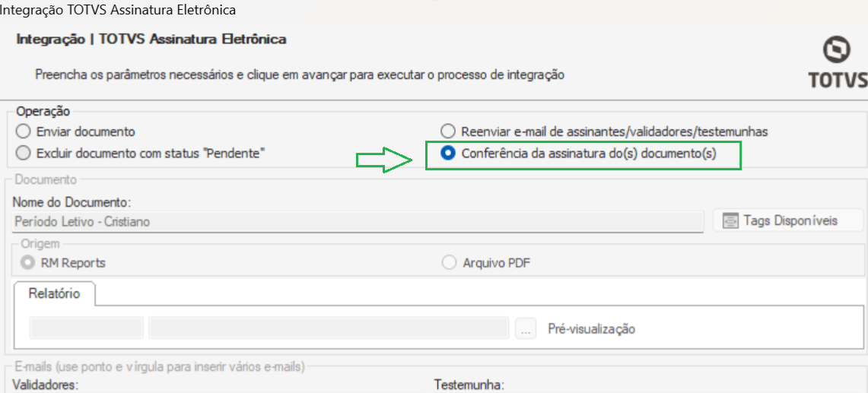Click the Integração | TOTVS Assinatura Eletrônica header

click(x=151, y=40)
